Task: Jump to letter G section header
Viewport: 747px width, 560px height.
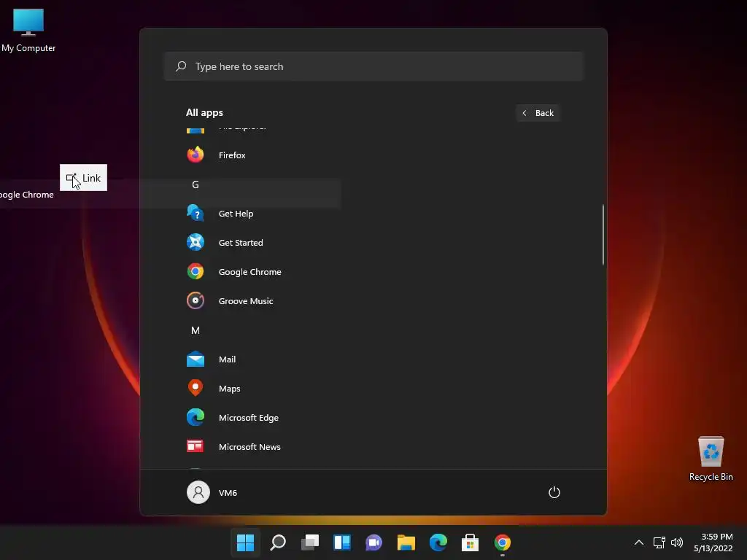Action: coord(196,184)
